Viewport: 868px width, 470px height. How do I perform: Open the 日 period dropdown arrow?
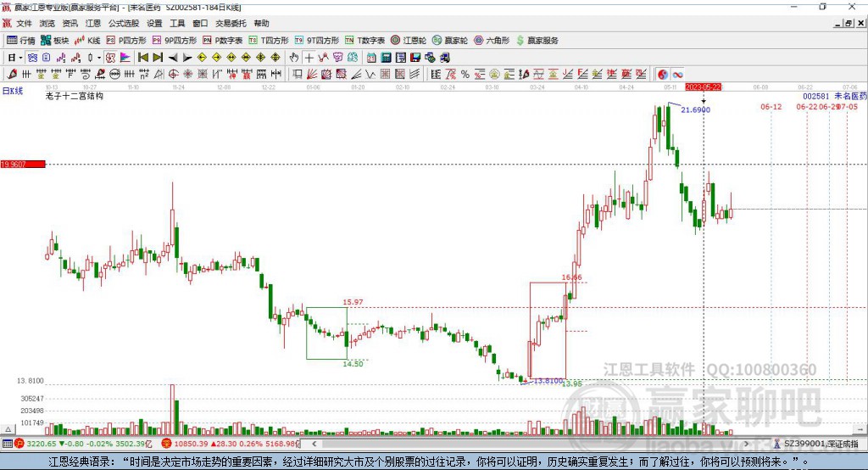pyautogui.click(x=20, y=58)
